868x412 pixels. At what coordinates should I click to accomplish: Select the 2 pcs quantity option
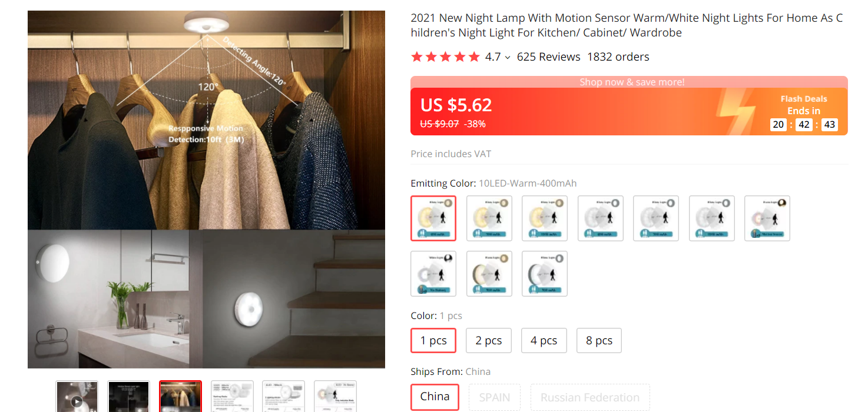pyautogui.click(x=489, y=340)
